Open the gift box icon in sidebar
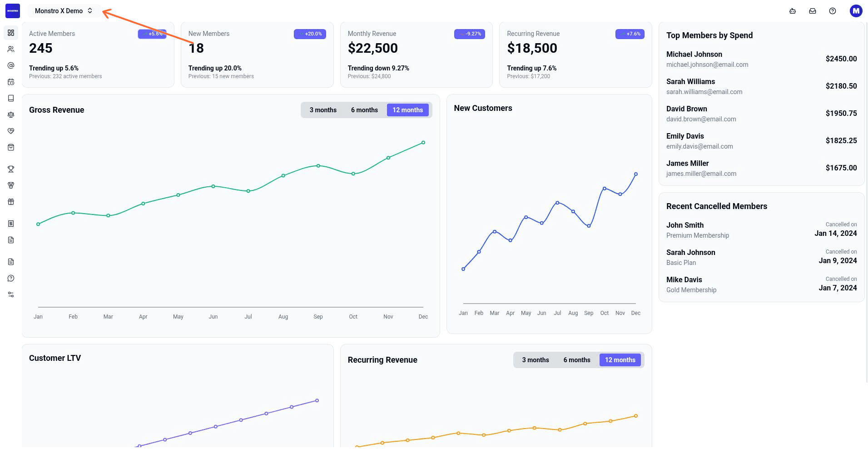This screenshot has height=449, width=868. tap(11, 202)
